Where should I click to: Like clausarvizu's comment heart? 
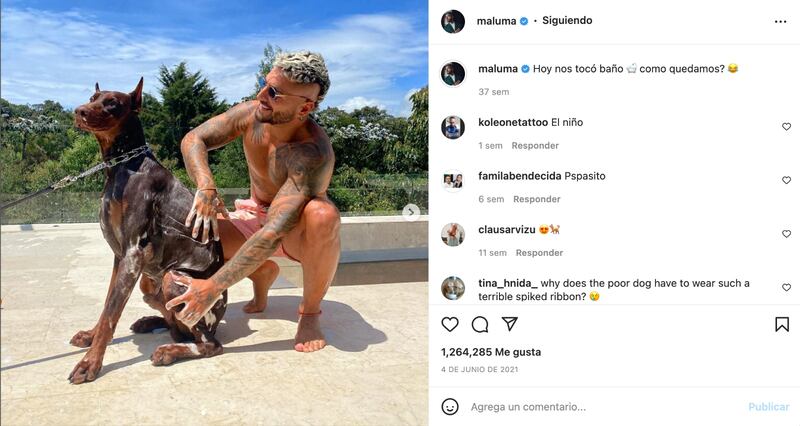coord(786,234)
